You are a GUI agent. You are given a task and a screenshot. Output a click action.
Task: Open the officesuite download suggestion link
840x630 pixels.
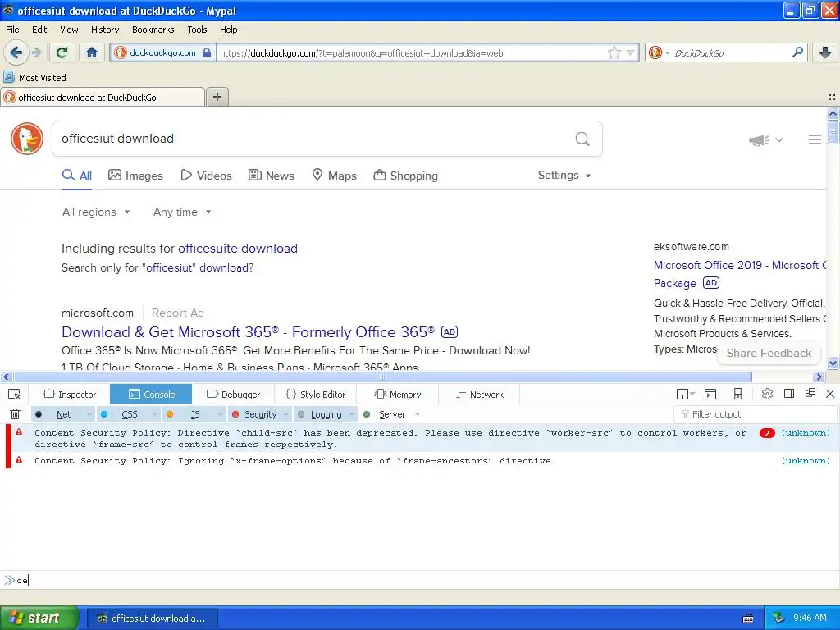(237, 249)
